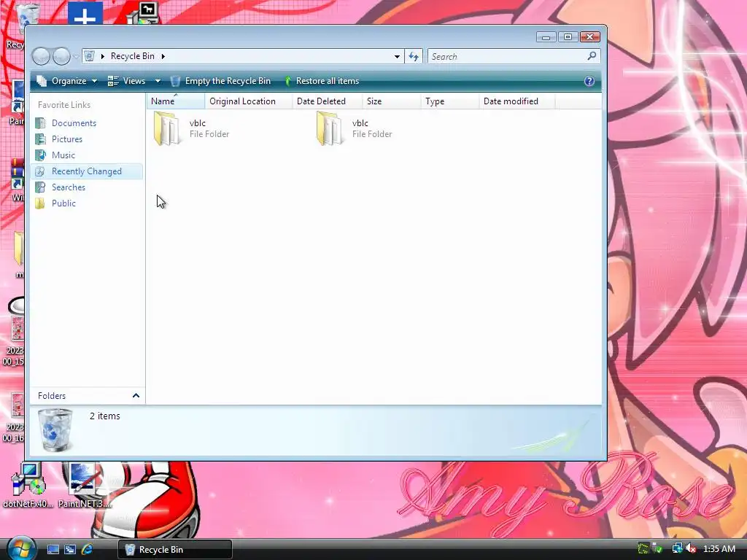747x560 pixels.
Task: Click the large Recycle Bin icon in details pane
Action: click(x=55, y=430)
